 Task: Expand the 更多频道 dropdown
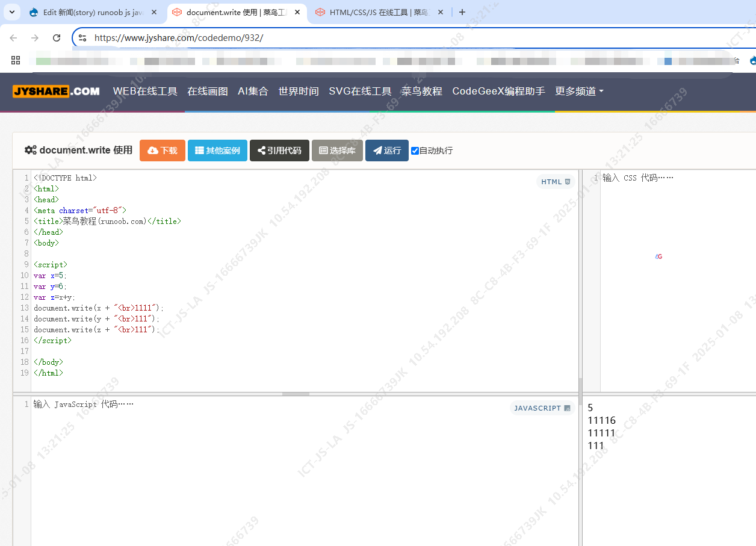click(x=579, y=92)
